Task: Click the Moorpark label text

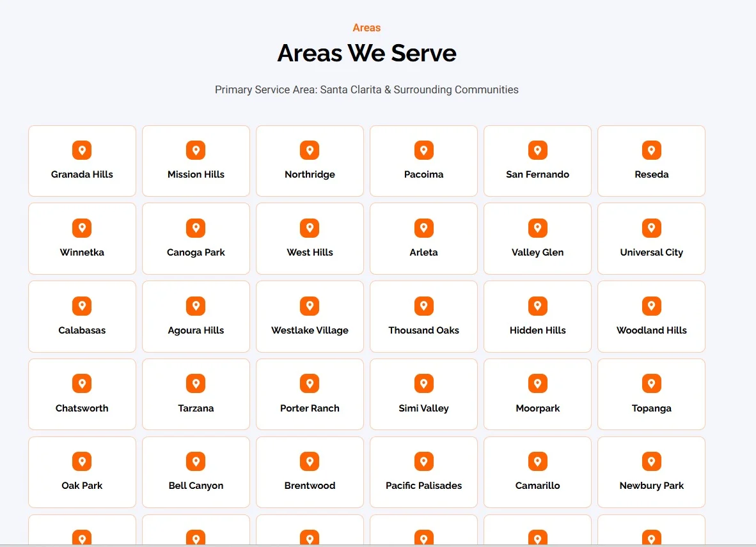Action: pyautogui.click(x=538, y=409)
